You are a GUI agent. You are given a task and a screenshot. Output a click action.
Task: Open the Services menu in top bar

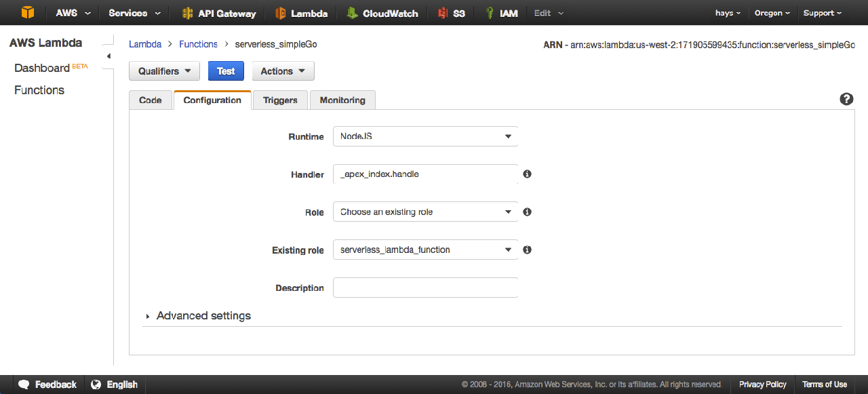(134, 13)
